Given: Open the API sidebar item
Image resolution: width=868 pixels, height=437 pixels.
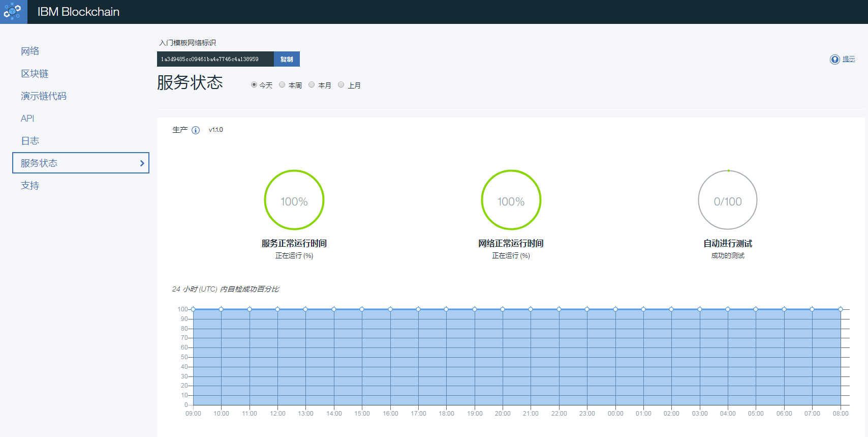Looking at the screenshot, I should (27, 119).
